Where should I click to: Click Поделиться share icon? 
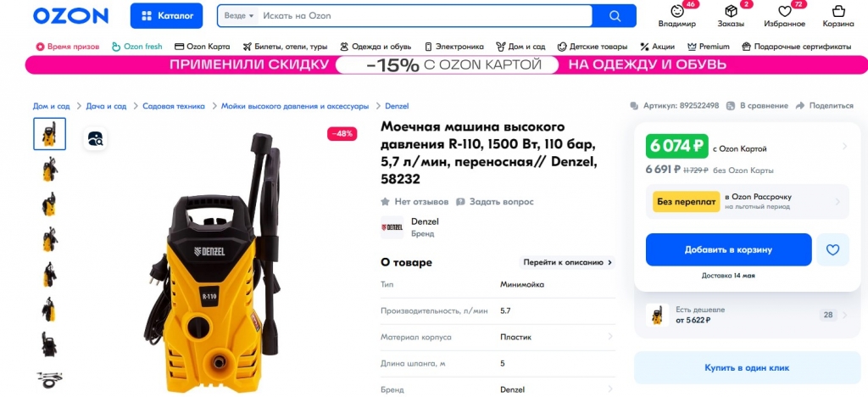799,105
